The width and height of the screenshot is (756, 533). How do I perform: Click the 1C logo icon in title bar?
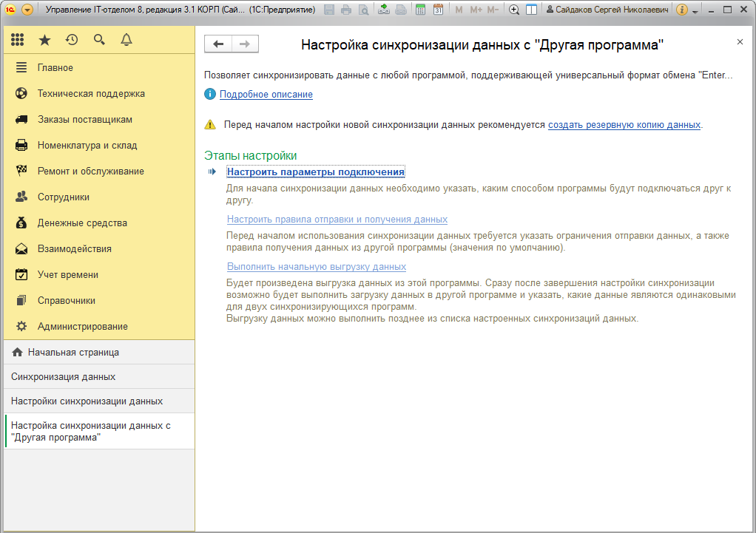pyautogui.click(x=10, y=10)
